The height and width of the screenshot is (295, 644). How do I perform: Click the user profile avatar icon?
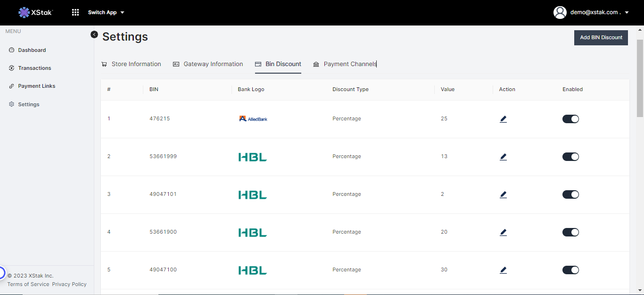tap(560, 12)
